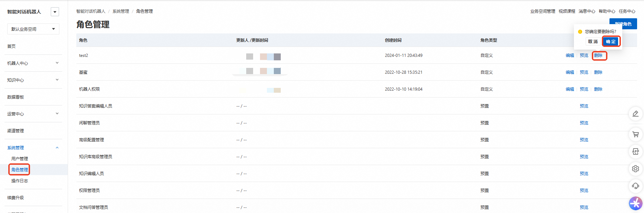Click 删除 for the test2 role

[x=598, y=55]
